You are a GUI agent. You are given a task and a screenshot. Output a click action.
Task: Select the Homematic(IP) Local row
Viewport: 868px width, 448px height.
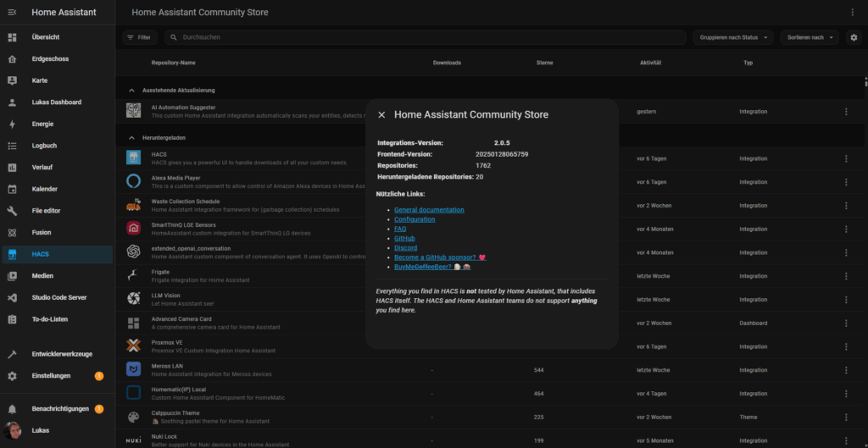[489, 393]
